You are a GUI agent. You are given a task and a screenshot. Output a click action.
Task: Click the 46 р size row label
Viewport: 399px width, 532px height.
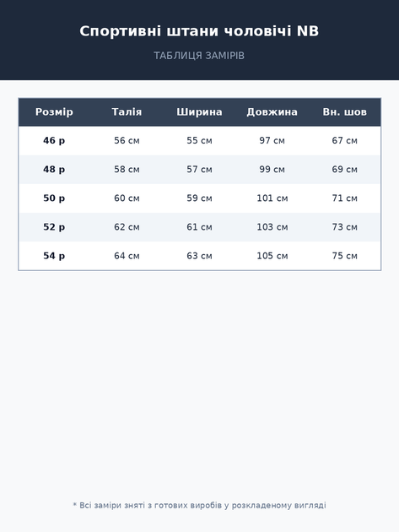click(x=54, y=140)
